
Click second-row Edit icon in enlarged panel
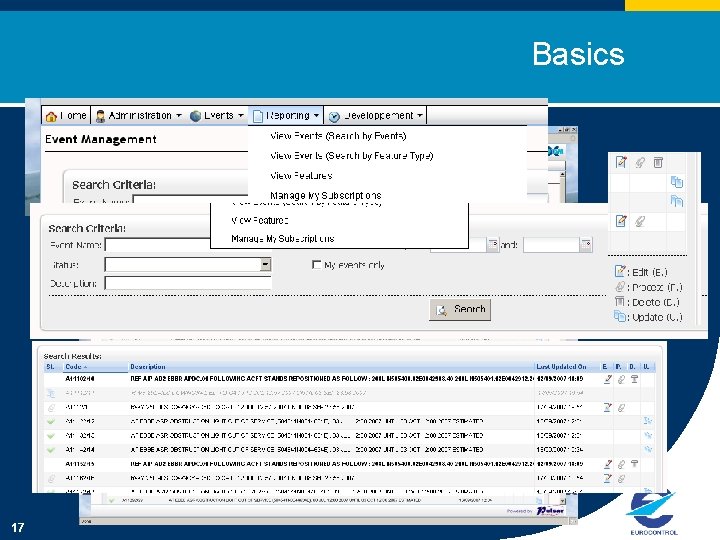621,221
